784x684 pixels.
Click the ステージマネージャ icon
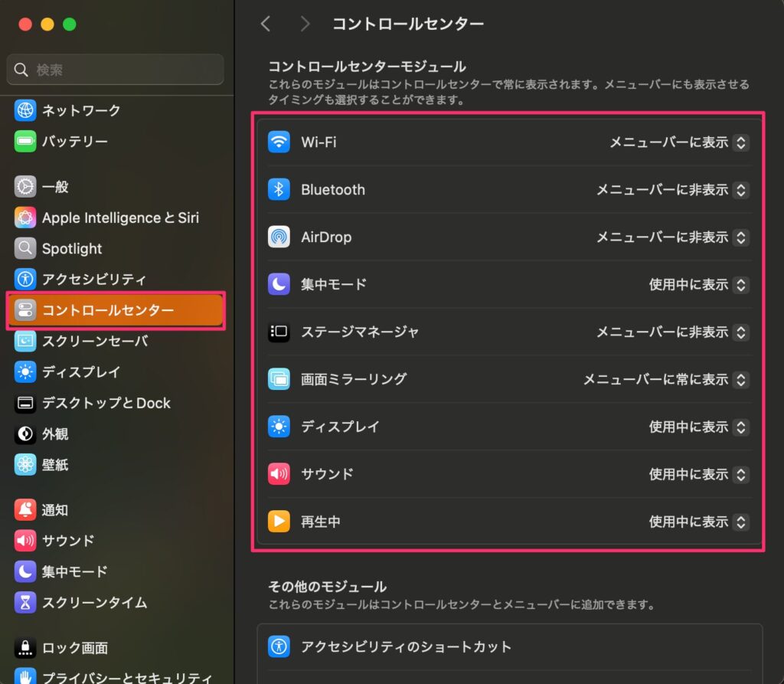pyautogui.click(x=279, y=332)
